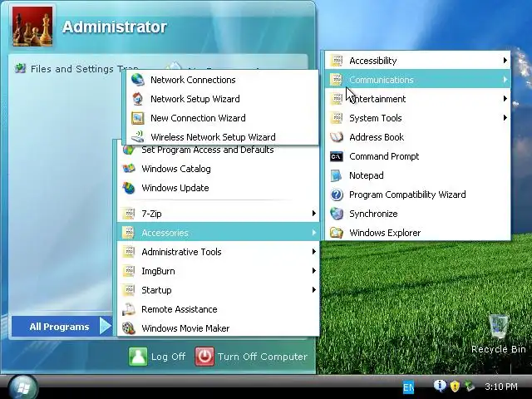Click the Program Compatibility Wizard help icon
The height and width of the screenshot is (399, 532).
pyautogui.click(x=337, y=195)
